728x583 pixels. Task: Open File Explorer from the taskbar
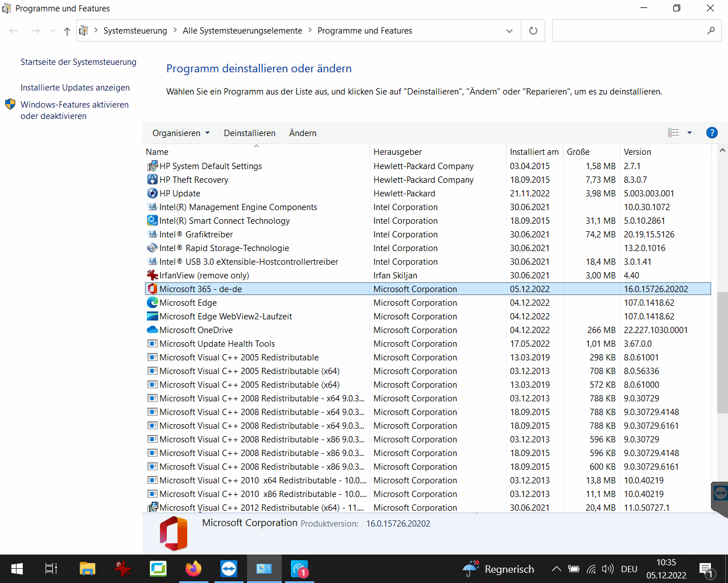click(87, 569)
